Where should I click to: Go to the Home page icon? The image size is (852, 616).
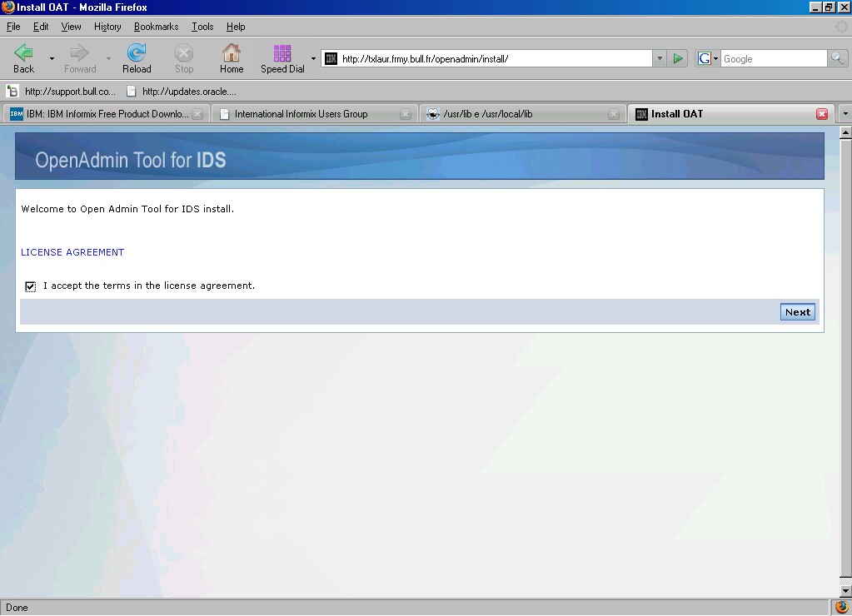(x=232, y=54)
